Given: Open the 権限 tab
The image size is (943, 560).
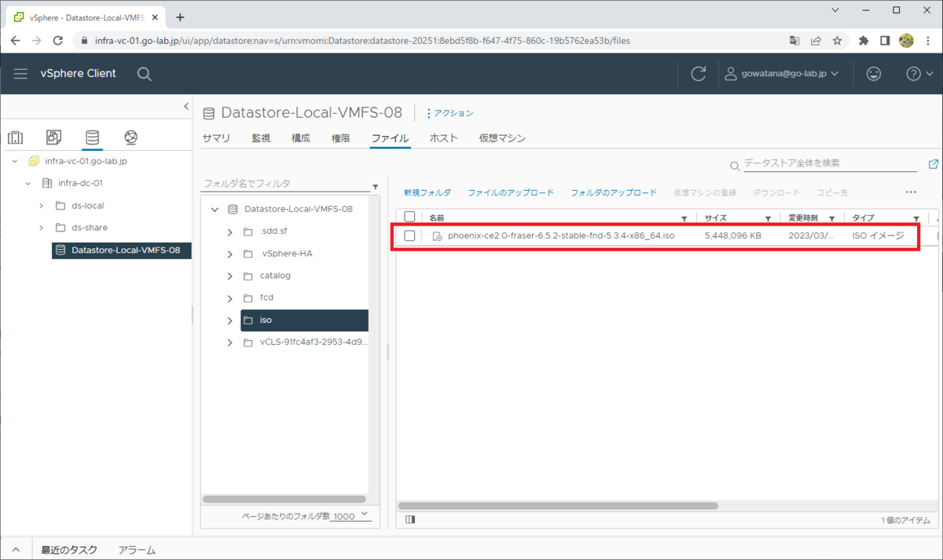Looking at the screenshot, I should coord(340,138).
